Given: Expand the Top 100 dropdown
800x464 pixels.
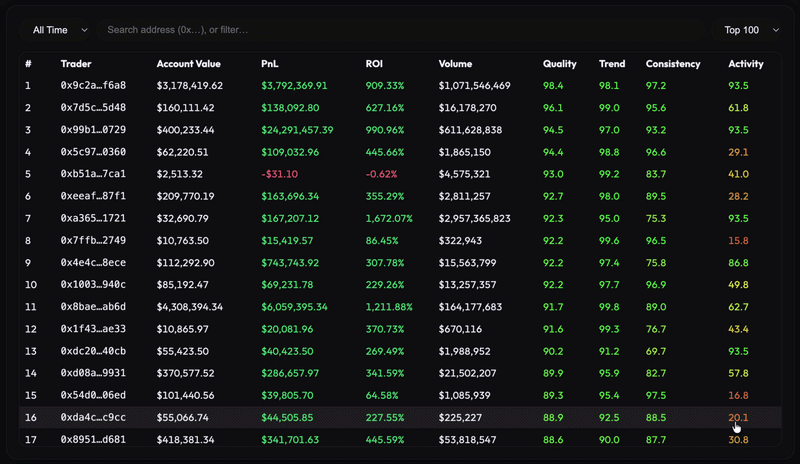Looking at the screenshot, I should point(747,30).
